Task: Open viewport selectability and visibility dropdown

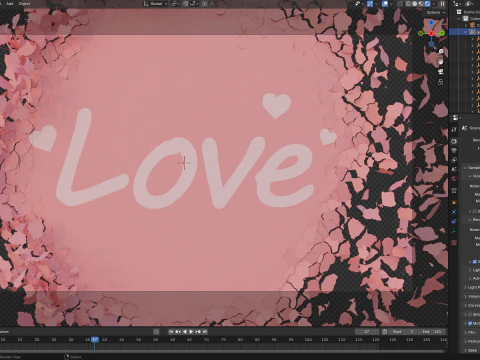Action: (358, 4)
